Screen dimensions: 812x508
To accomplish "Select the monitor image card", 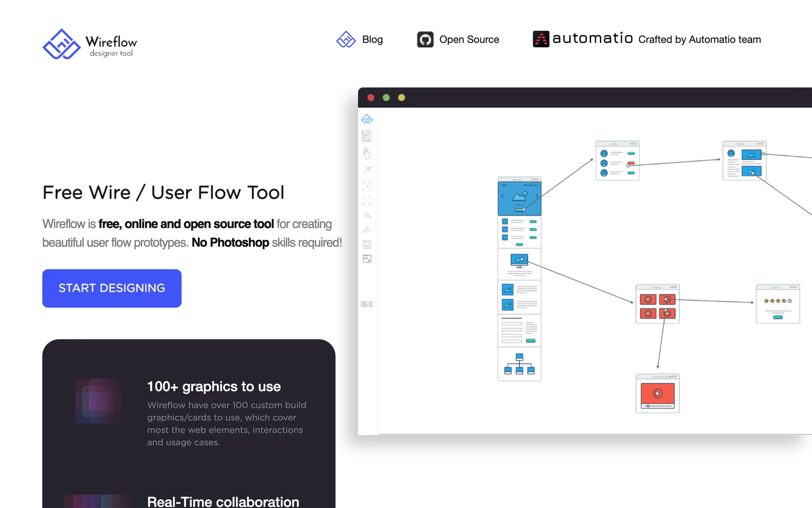I will coord(520,264).
